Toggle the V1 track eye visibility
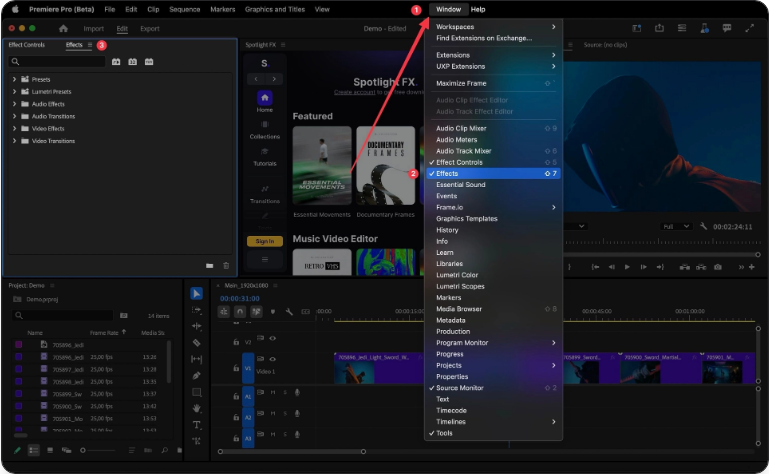Viewport: 769px width, 474px height. (272, 357)
